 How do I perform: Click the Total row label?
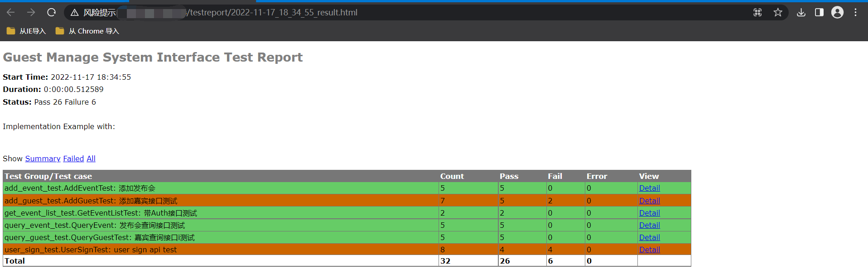tap(14, 261)
